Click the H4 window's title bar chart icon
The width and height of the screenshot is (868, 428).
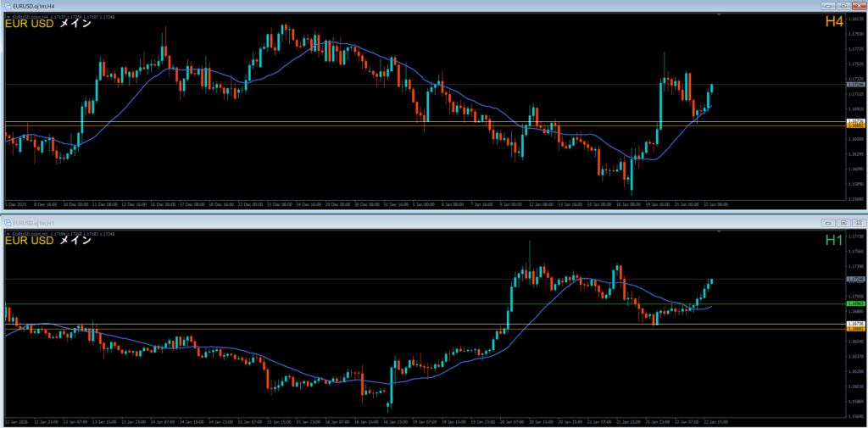[8, 6]
